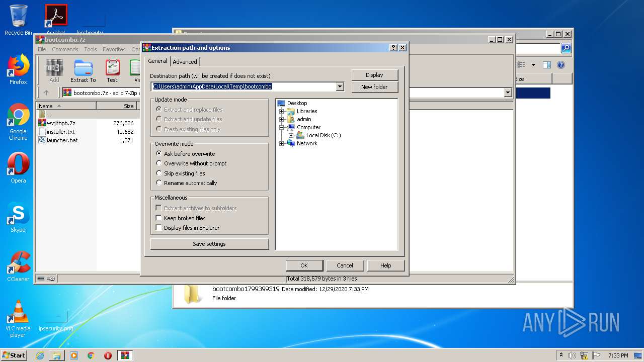
Task: Select Rename automatically option
Action: click(x=187, y=183)
